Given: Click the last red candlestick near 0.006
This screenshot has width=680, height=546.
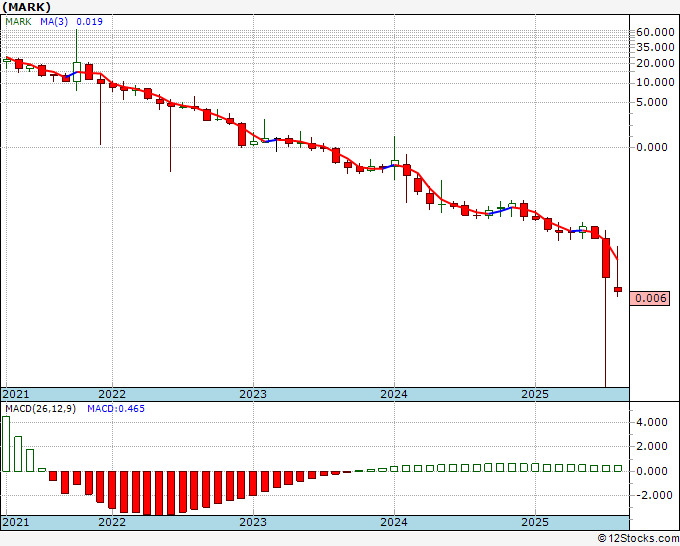Looking at the screenshot, I should [x=618, y=289].
